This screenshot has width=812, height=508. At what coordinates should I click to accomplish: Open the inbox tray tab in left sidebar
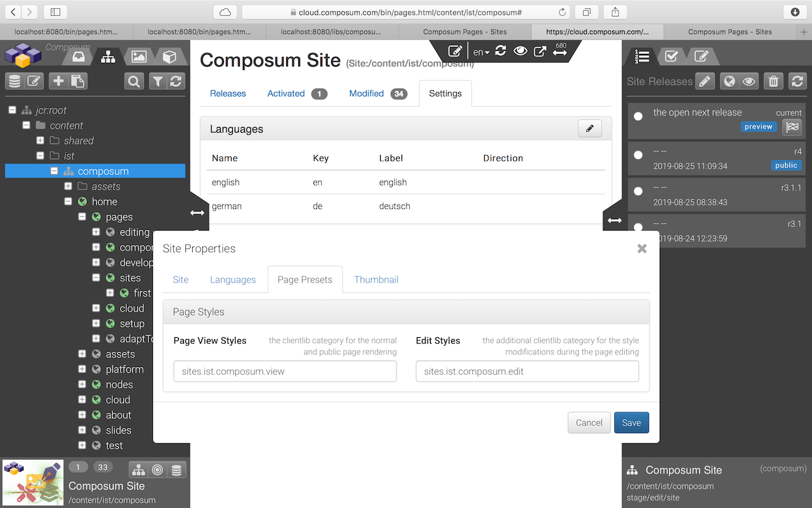[x=78, y=57]
